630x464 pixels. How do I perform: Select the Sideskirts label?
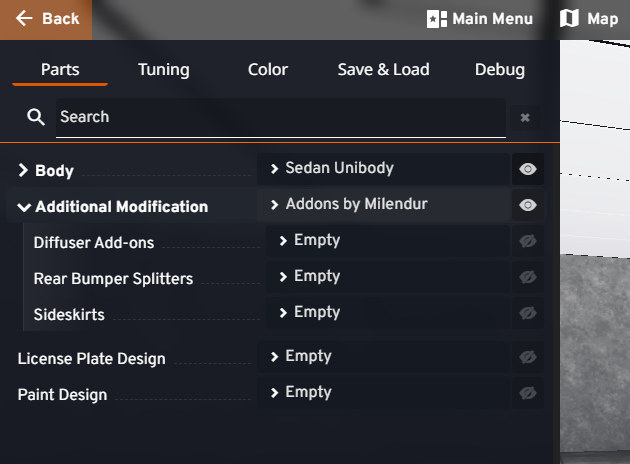tap(69, 315)
